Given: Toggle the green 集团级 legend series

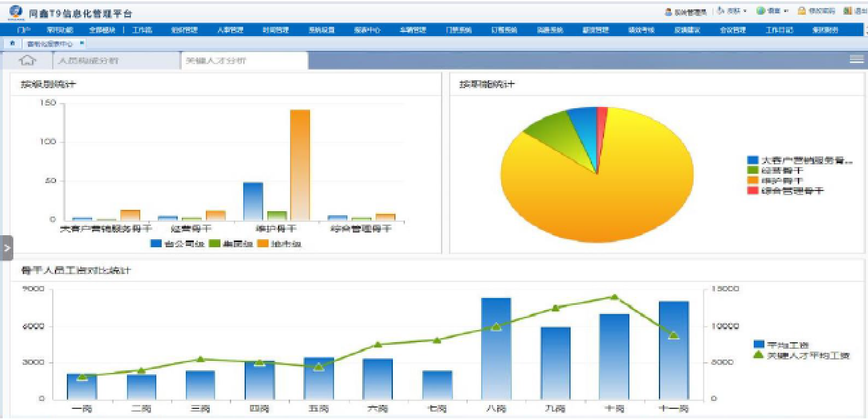Looking at the screenshot, I should pos(214,244).
